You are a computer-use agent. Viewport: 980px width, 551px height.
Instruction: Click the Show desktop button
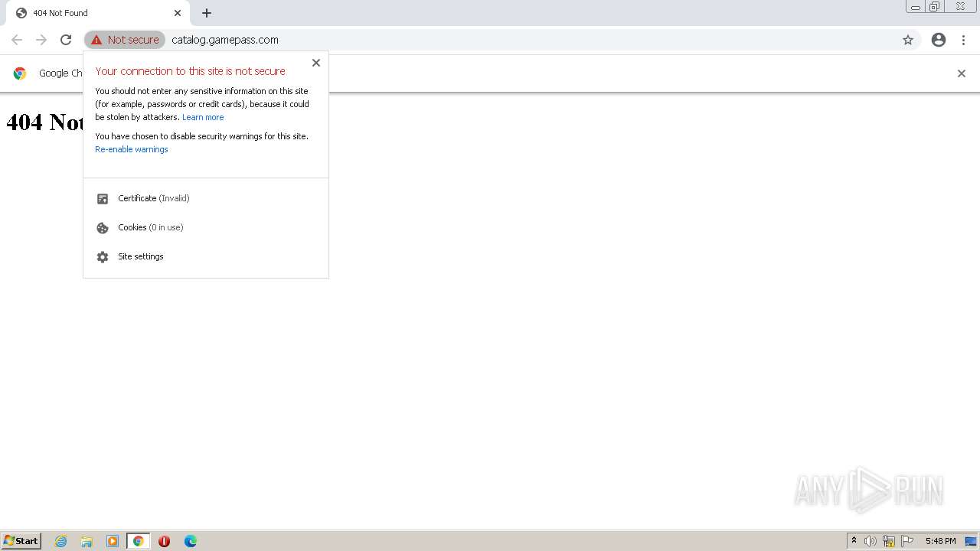[x=971, y=541]
